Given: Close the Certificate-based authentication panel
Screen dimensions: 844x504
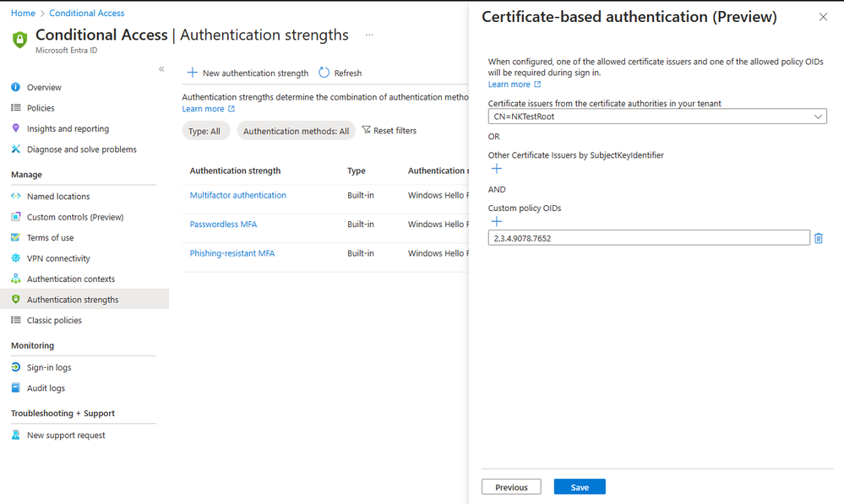Looking at the screenshot, I should (x=823, y=17).
